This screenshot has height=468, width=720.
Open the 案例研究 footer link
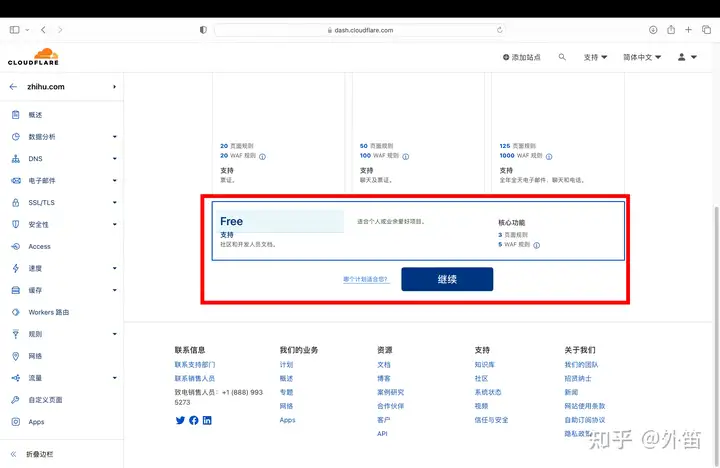[391, 392]
